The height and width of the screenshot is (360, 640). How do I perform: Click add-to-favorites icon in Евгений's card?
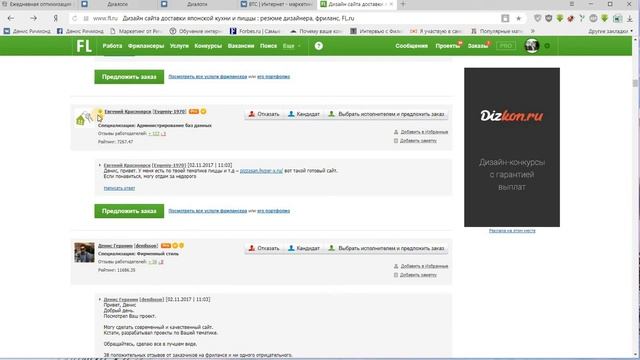(x=396, y=132)
